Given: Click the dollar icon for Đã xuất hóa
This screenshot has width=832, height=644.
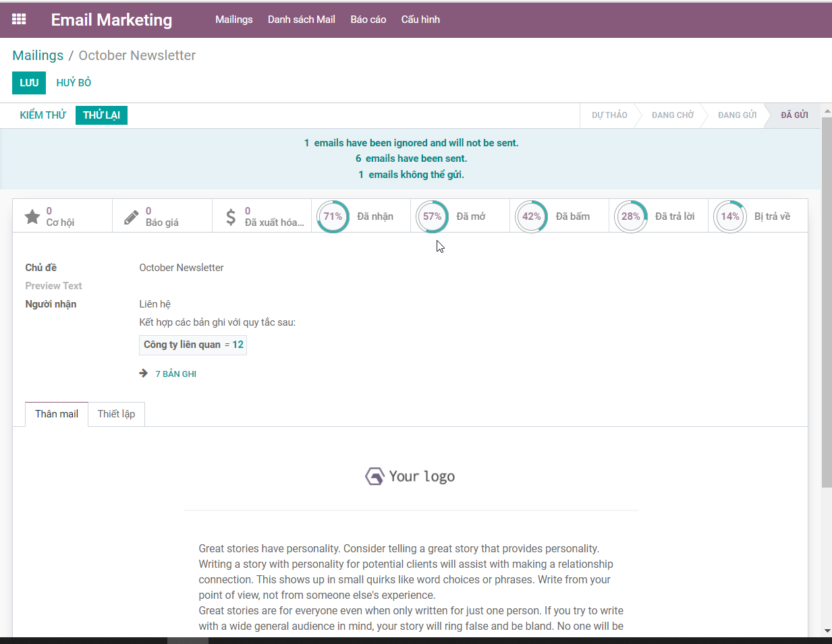Looking at the screenshot, I should pos(231,216).
